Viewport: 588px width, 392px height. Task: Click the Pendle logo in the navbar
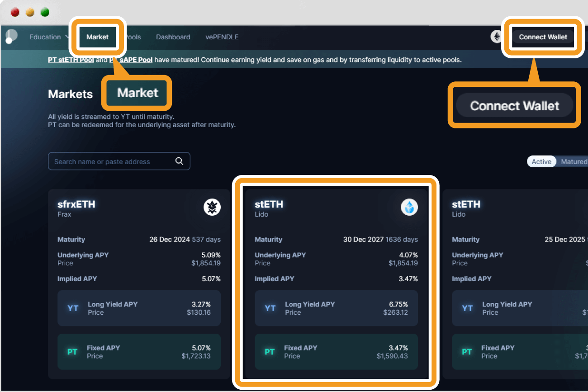(11, 37)
